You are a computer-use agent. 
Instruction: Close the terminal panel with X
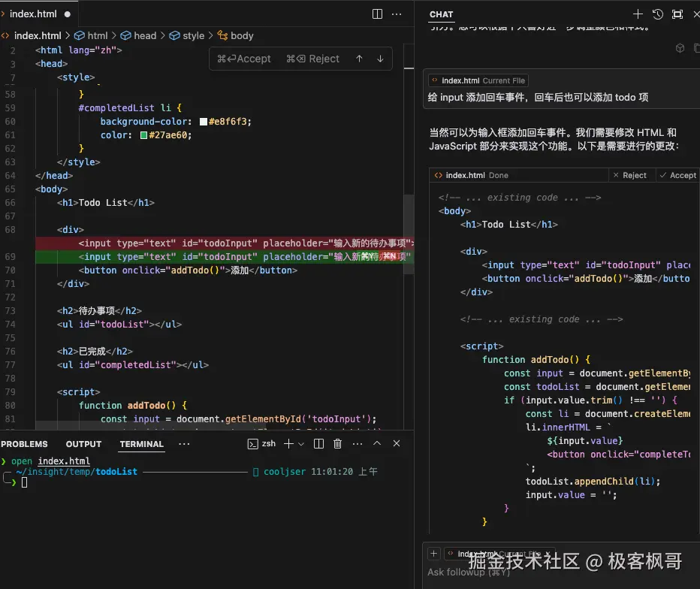[397, 443]
